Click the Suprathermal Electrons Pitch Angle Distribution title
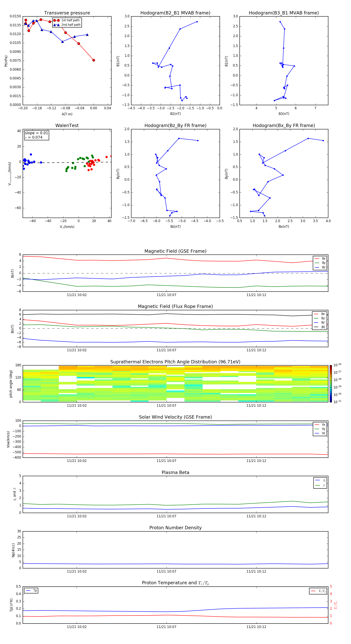This screenshot has width=351, height=644. pos(175,362)
